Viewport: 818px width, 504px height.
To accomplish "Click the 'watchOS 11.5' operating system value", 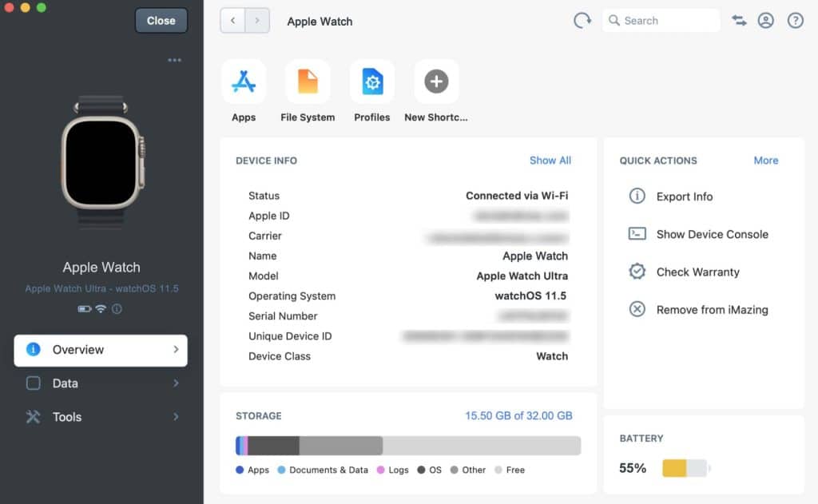I will point(530,296).
